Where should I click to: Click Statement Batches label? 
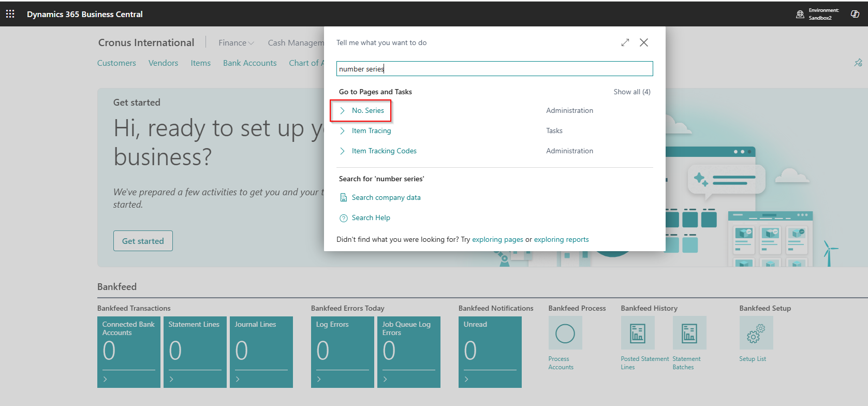pyautogui.click(x=687, y=363)
